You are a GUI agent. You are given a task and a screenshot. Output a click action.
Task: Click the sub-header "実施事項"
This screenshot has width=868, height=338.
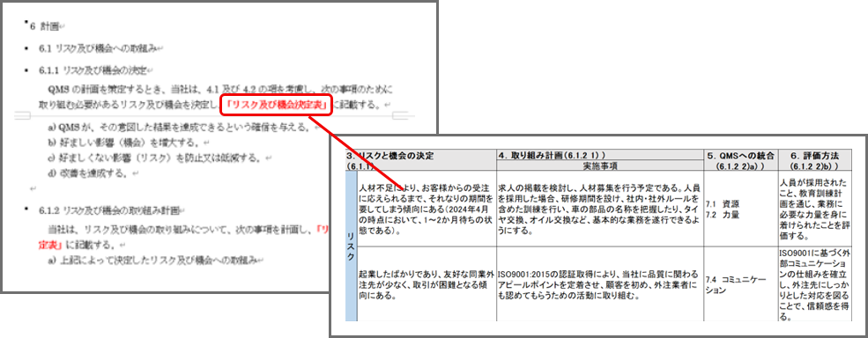(600, 166)
